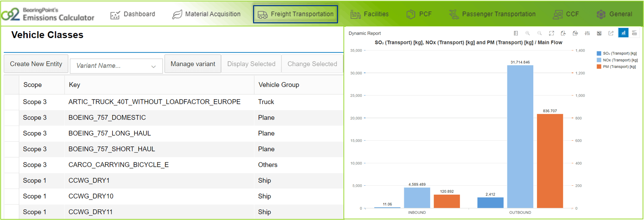This screenshot has height=220, width=644.
Task: Click the Key column header
Action: (x=75, y=85)
